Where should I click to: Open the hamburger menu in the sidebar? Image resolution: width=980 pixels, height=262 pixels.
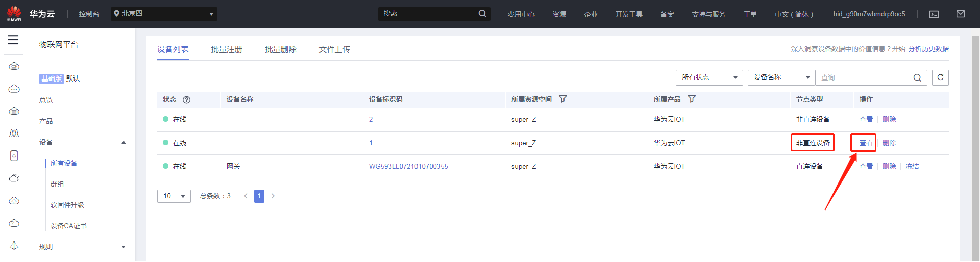point(13,40)
